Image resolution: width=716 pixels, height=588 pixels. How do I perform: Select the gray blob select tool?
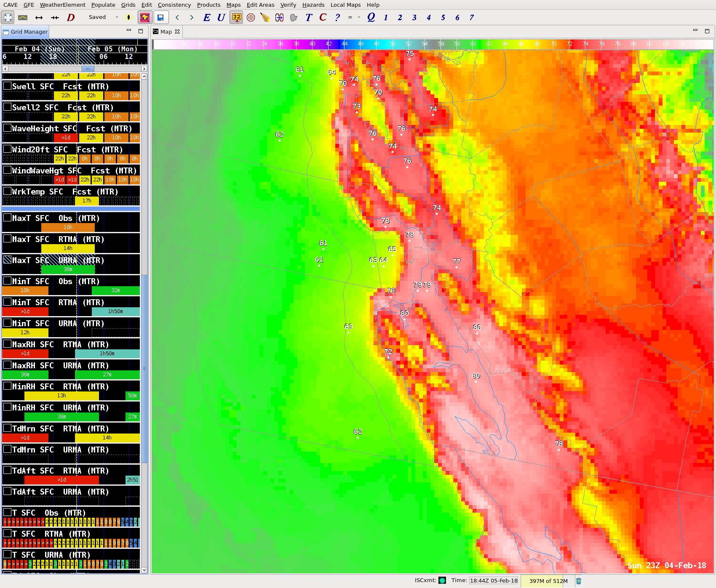[x=294, y=17]
